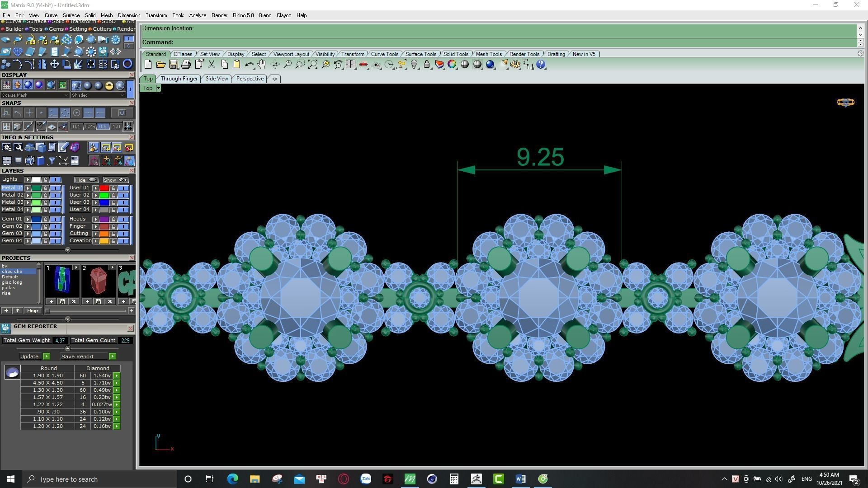Open the color wheel icon
Viewport: 868px width, 488px height.
coord(452,65)
